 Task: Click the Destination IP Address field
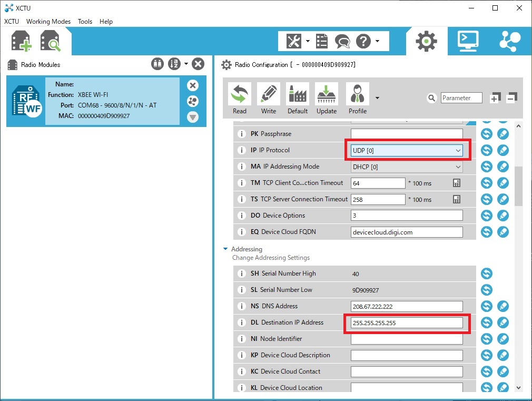[406, 322]
